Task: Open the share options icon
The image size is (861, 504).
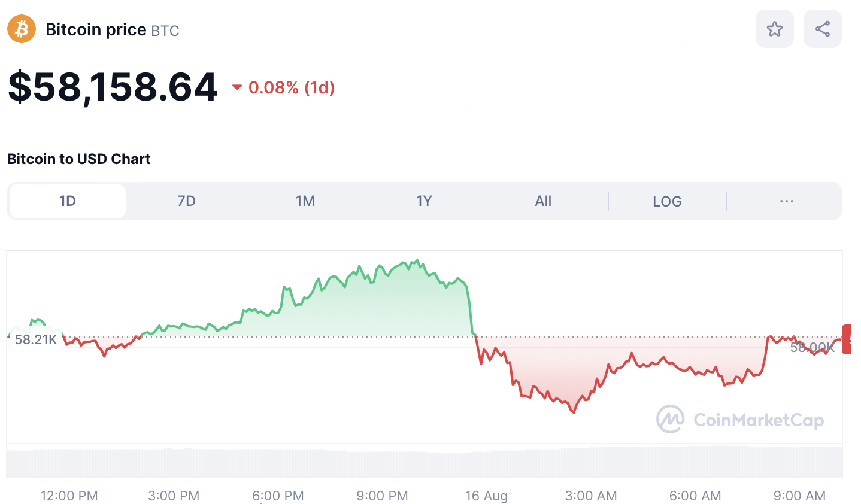Action: pyautogui.click(x=821, y=28)
